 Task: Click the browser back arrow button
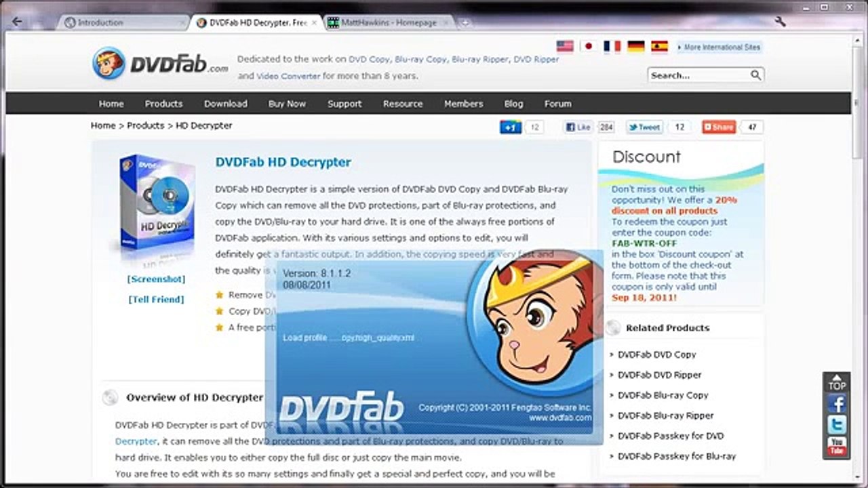click(18, 22)
